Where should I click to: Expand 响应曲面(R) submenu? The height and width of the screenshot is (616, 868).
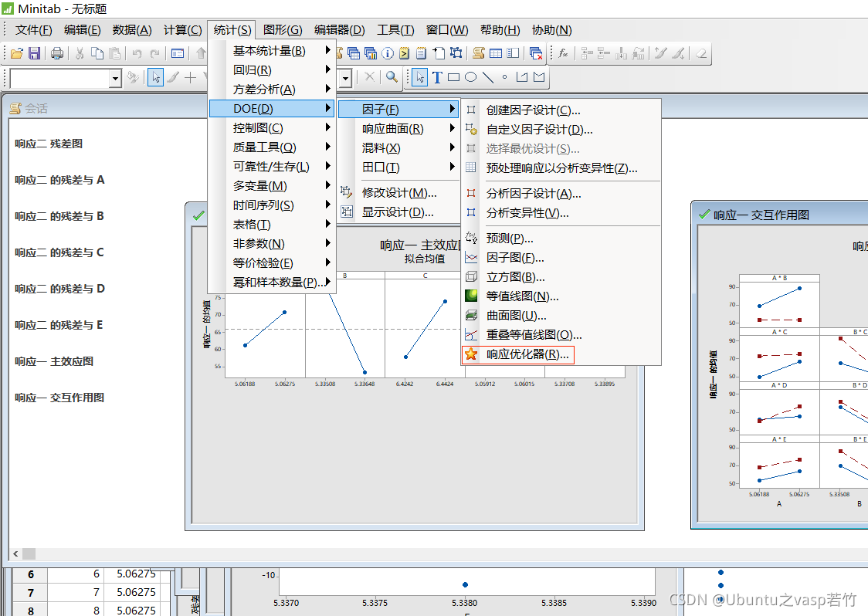point(398,129)
